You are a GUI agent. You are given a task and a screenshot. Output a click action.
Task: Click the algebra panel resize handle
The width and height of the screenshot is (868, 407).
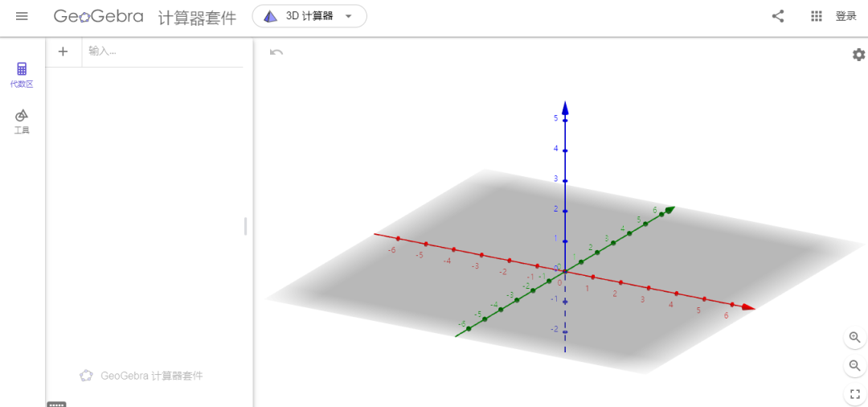245,227
